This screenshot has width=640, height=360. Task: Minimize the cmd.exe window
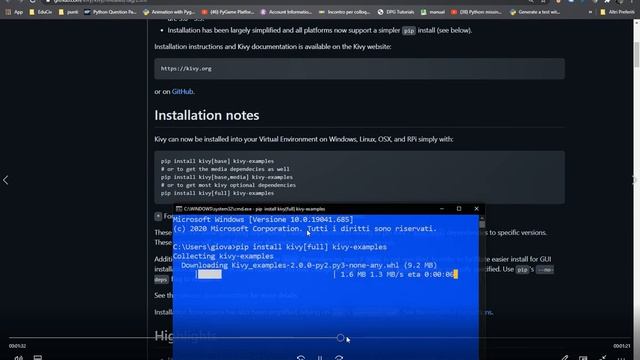tap(442, 209)
